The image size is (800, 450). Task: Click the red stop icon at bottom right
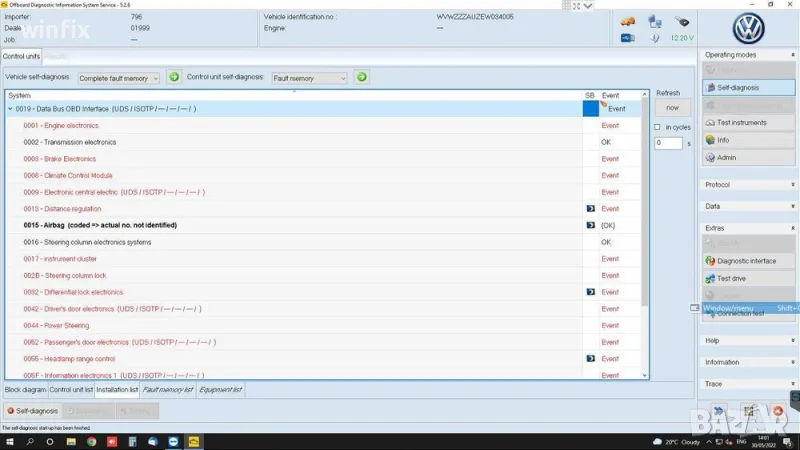click(777, 411)
